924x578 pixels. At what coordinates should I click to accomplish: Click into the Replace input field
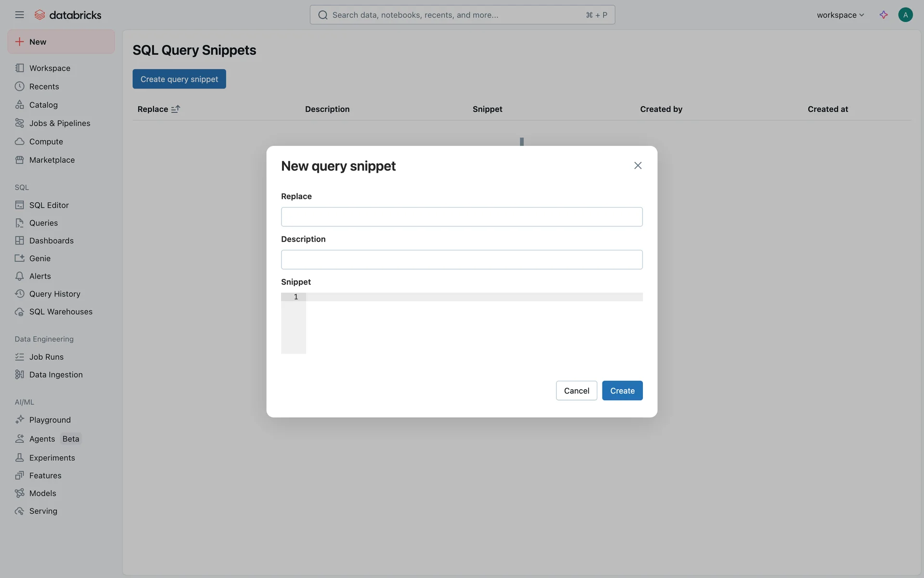click(462, 217)
